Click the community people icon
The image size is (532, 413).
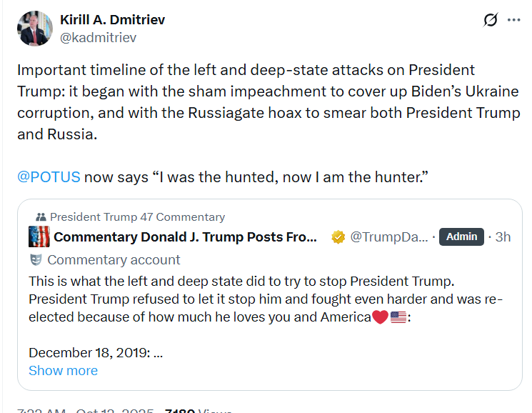coord(41,217)
